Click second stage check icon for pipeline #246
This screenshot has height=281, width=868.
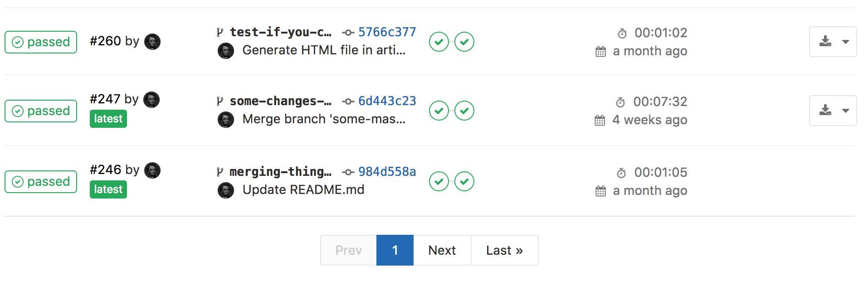coord(464,181)
